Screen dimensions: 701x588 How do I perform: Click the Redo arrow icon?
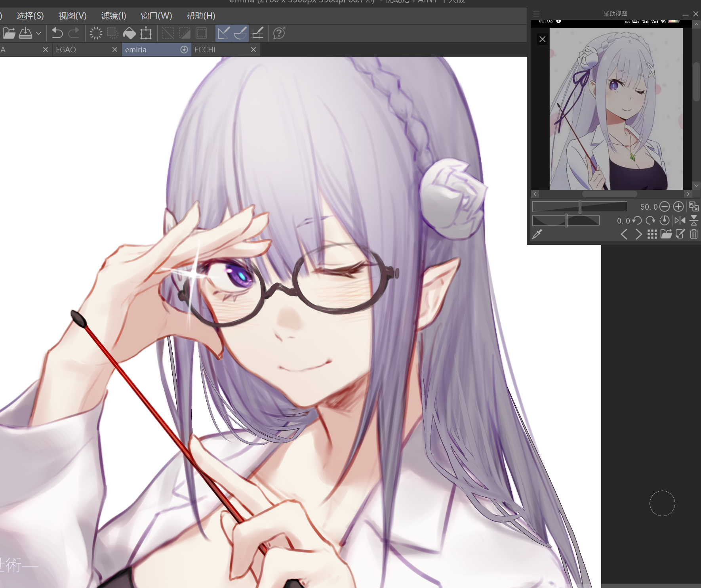(74, 33)
